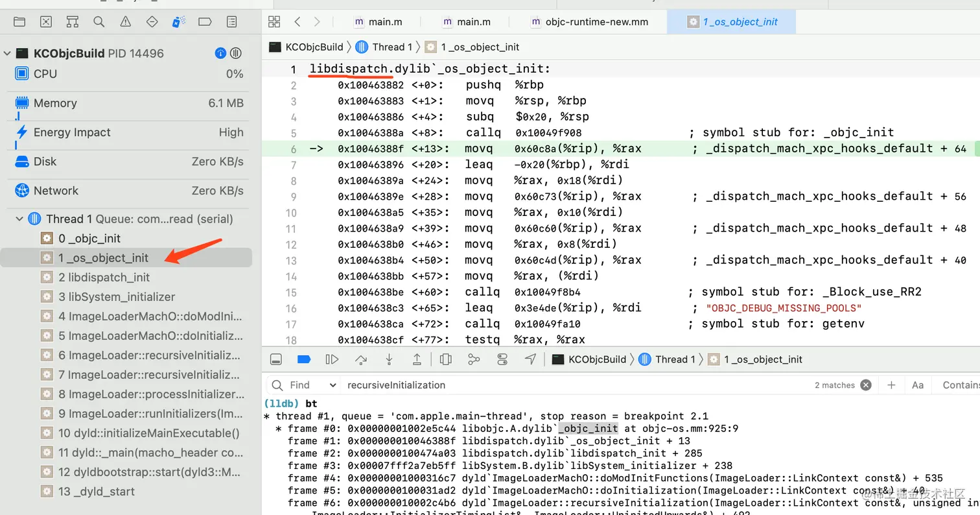Click the recursiveInitialization search field
This screenshot has height=515, width=980.
(x=577, y=385)
